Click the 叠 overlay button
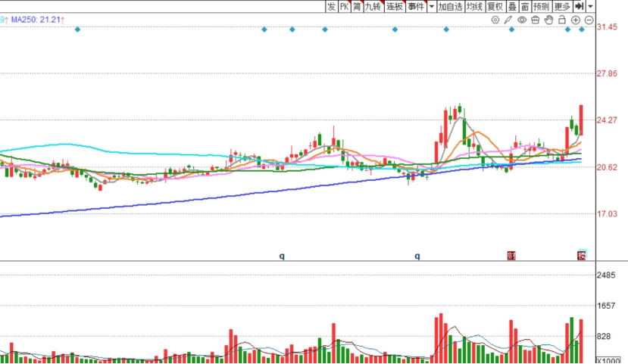Viewport: 628px width, 364px height. pos(512,6)
